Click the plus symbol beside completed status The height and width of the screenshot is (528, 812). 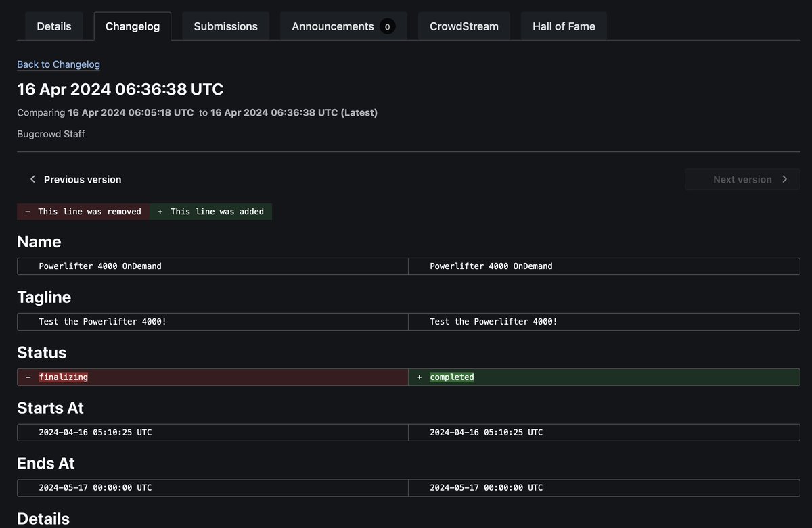(x=419, y=377)
